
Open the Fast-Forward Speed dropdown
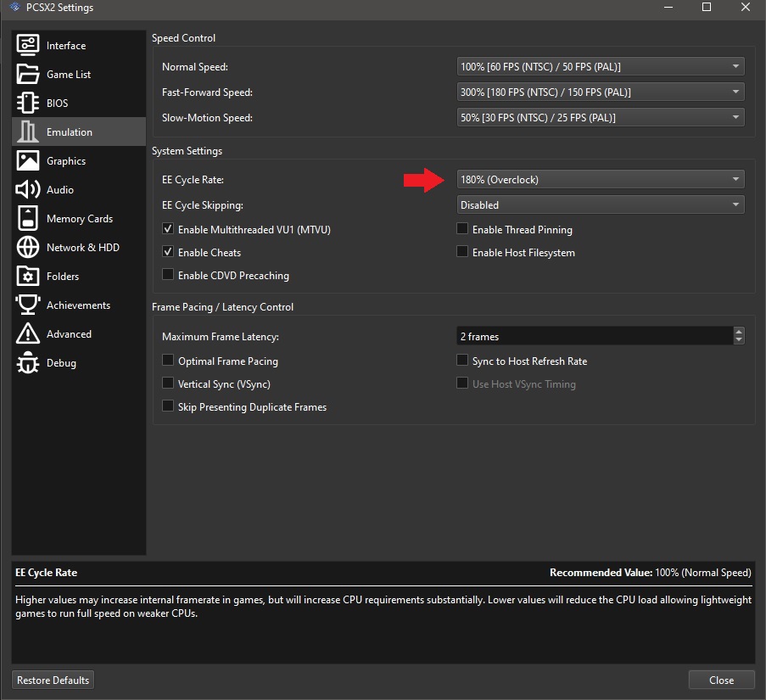[x=601, y=92]
